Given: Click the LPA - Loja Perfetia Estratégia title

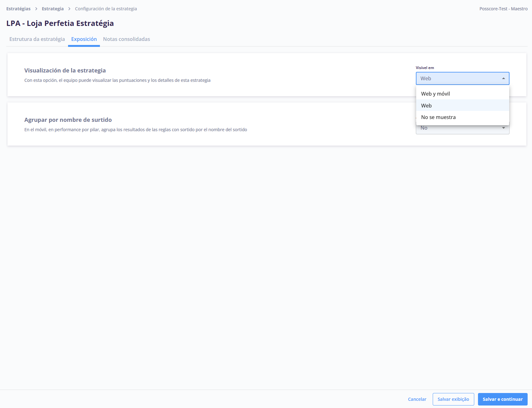Looking at the screenshot, I should (x=60, y=23).
